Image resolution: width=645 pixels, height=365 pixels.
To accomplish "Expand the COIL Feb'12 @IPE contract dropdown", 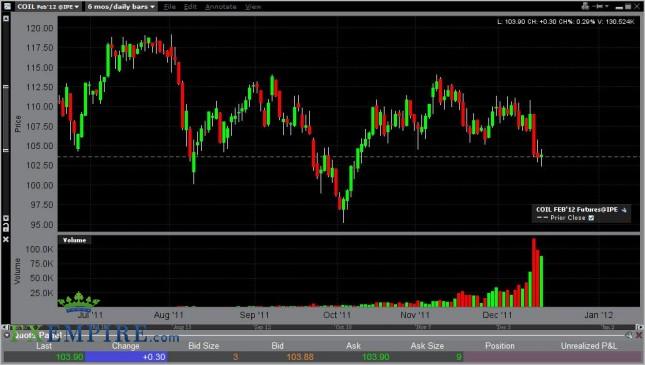I will coord(48,7).
